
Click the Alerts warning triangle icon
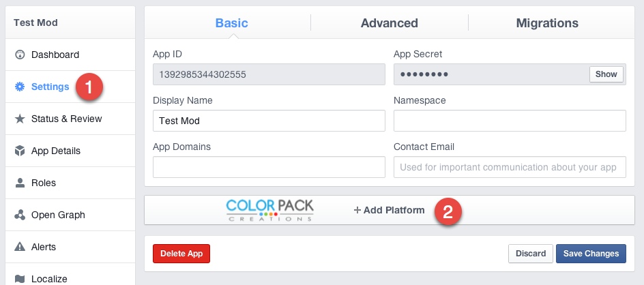click(x=20, y=247)
